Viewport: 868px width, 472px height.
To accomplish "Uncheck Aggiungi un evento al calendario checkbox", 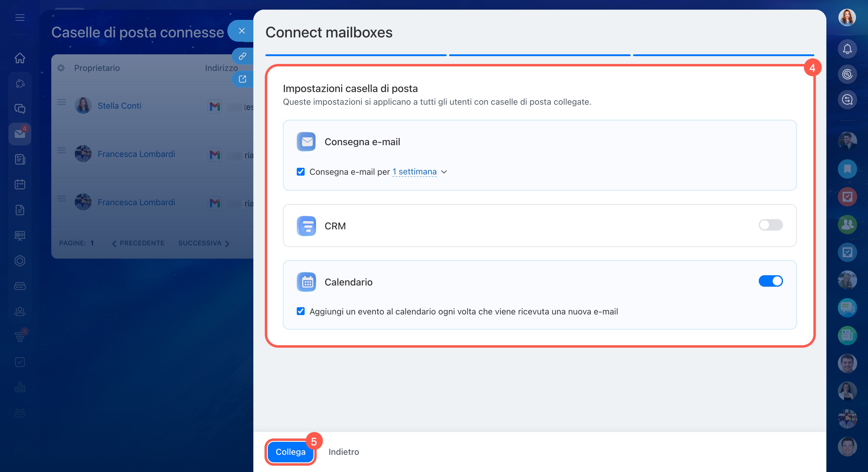I will [x=301, y=311].
